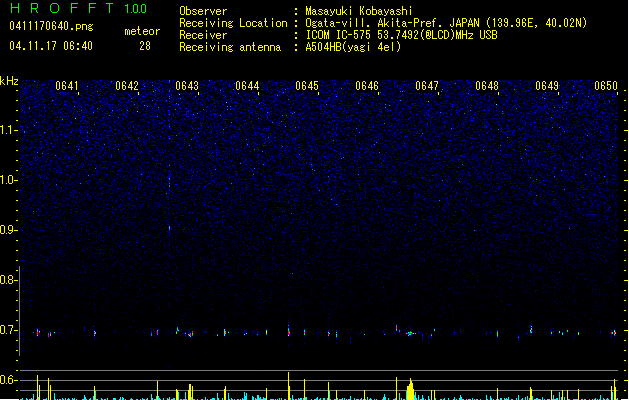Click the wide yellow power peak near 0647
629x400 pixels.
pyautogui.click(x=410, y=389)
